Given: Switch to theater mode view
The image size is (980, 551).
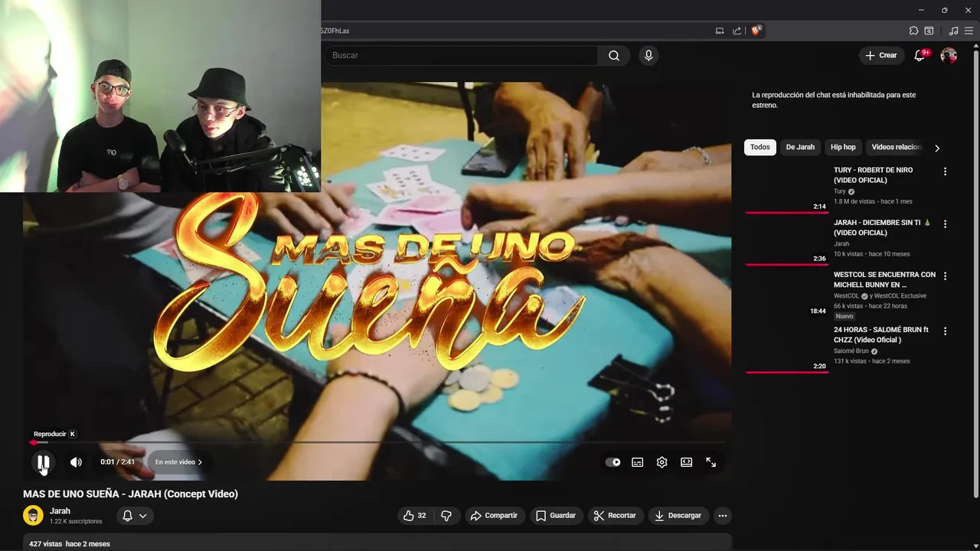Looking at the screenshot, I should [x=686, y=462].
